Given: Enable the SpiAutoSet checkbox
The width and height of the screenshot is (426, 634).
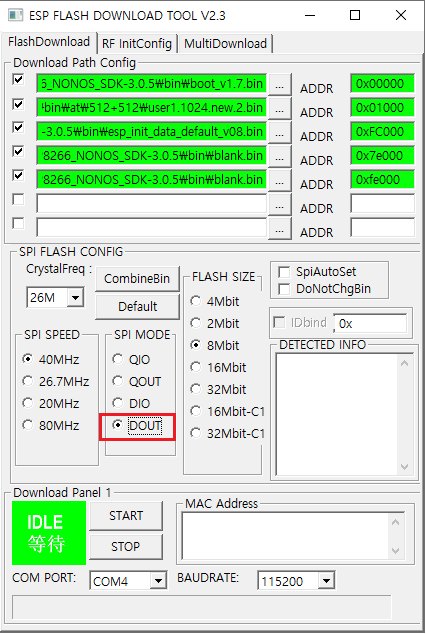Looking at the screenshot, I should (284, 272).
